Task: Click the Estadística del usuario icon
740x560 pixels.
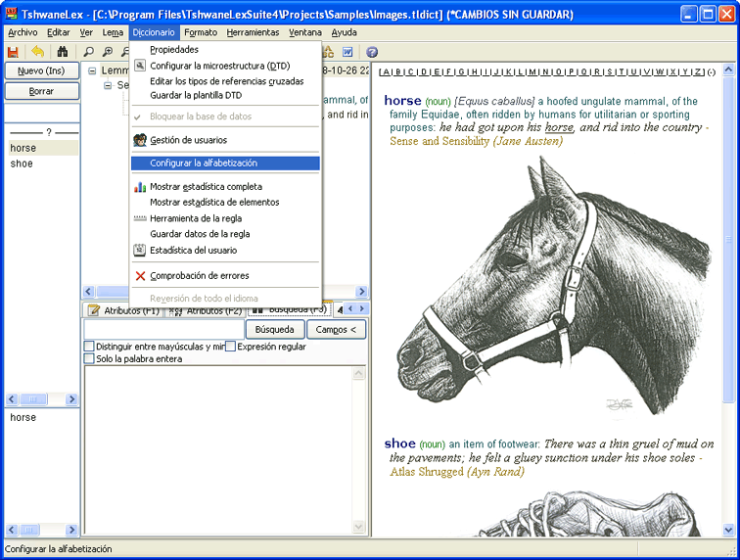Action: pos(139,250)
